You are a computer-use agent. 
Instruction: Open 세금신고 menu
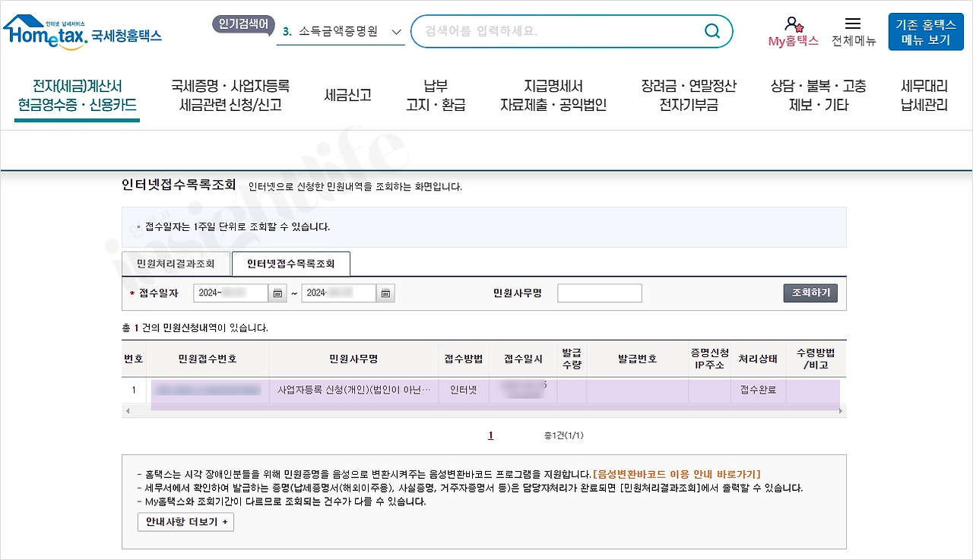coord(347,96)
